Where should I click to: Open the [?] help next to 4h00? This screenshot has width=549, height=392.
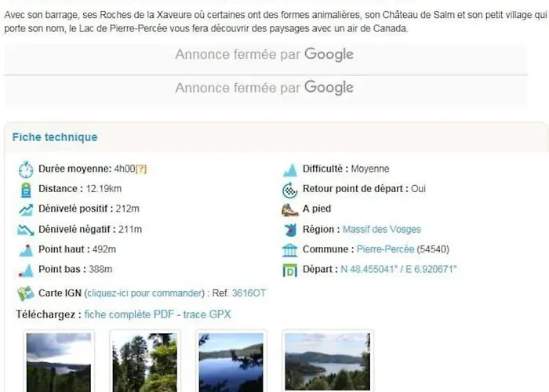141,169
